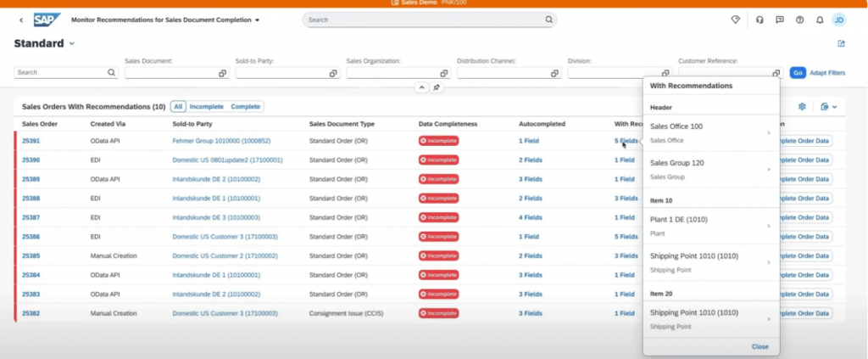Open Domestic US 0801update2 sold-to party

pyautogui.click(x=227, y=160)
